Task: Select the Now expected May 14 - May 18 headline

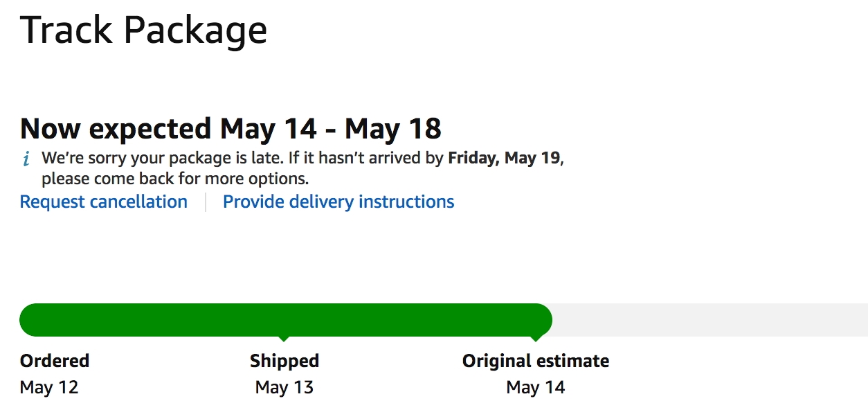Action: point(230,128)
